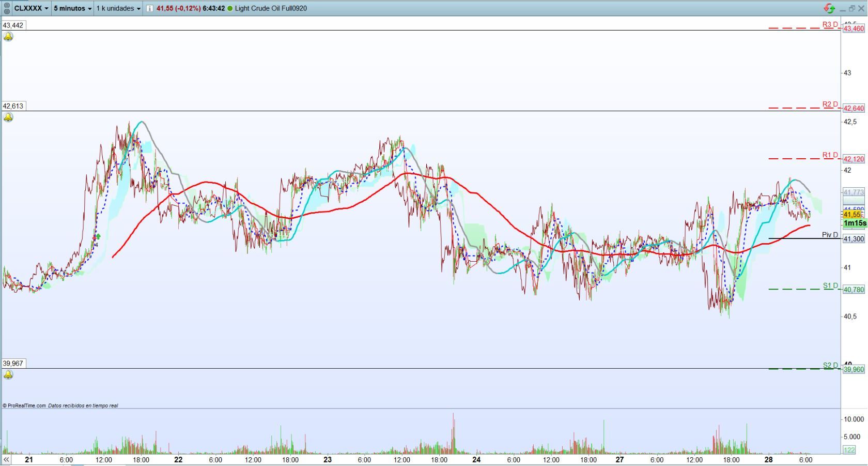
Task: Click the chart group link icon
Action: click(7, 8)
